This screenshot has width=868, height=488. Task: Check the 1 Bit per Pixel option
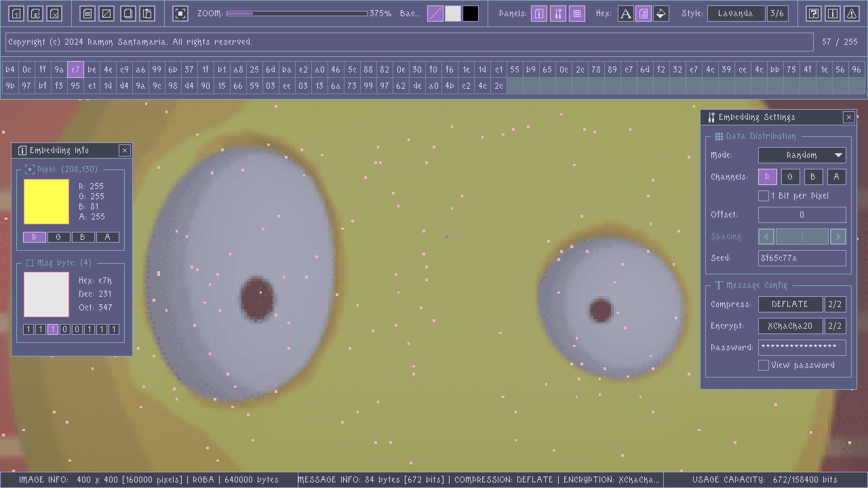pyautogui.click(x=764, y=196)
